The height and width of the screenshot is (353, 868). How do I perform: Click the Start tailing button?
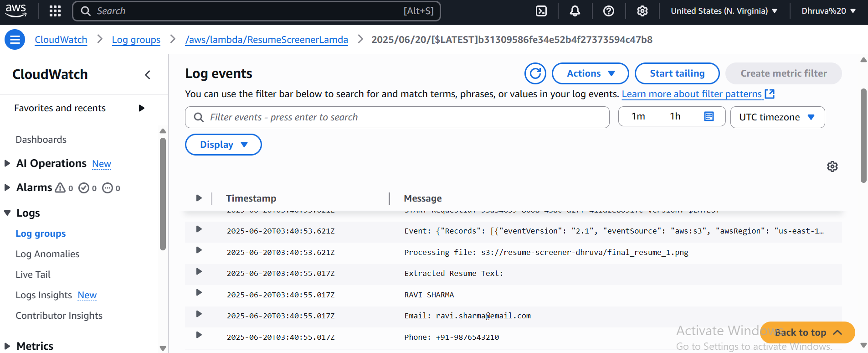point(677,73)
